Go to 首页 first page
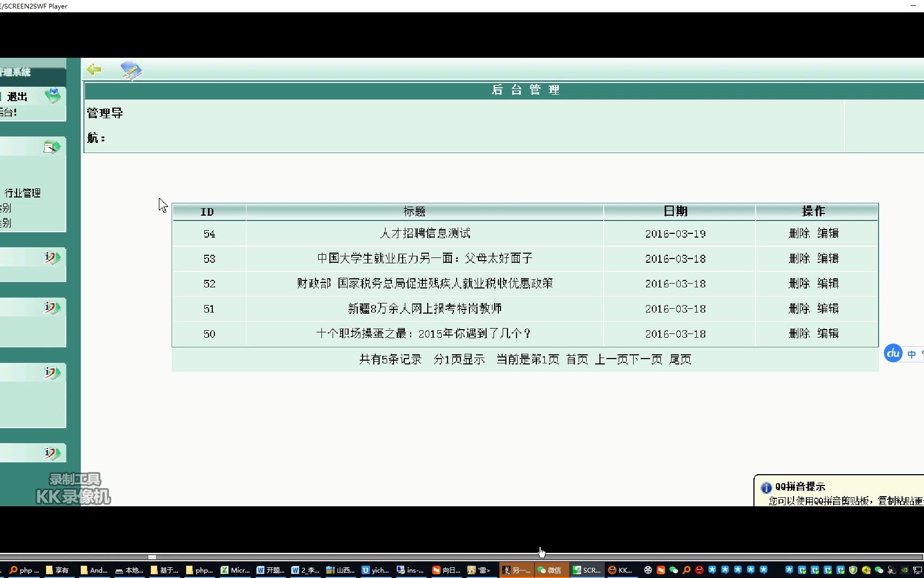This screenshot has width=924, height=578. 577,359
